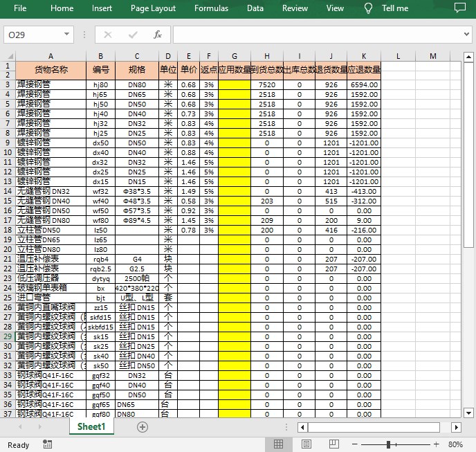The width and height of the screenshot is (476, 452).
Task: Open the Formulas ribbon tab
Action: click(211, 8)
